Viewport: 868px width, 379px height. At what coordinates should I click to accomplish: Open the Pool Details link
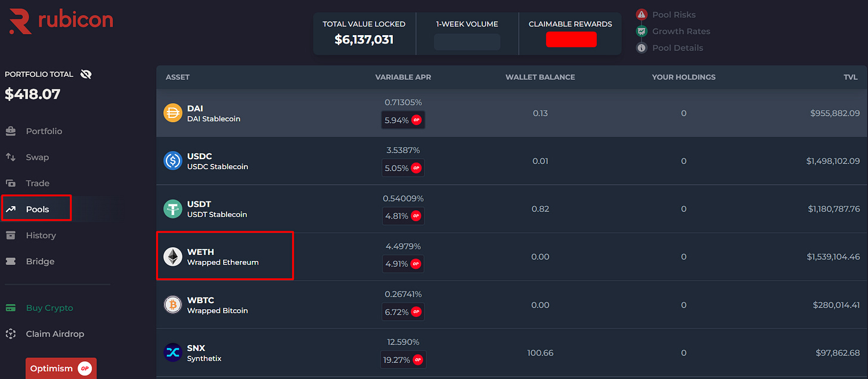click(678, 48)
